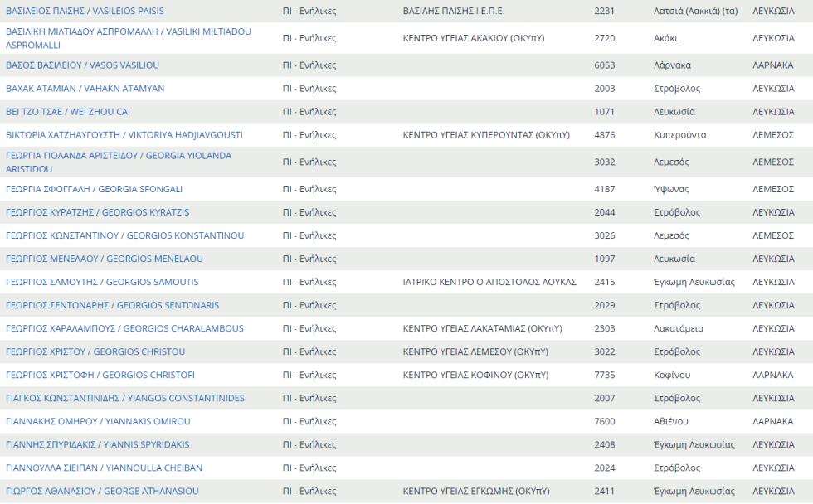
Task: Click the Georgios Menelaou link
Action: (104, 259)
